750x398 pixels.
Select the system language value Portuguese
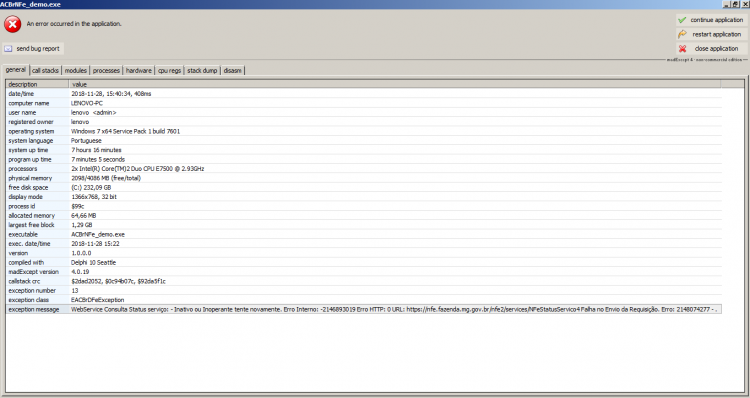click(x=87, y=141)
